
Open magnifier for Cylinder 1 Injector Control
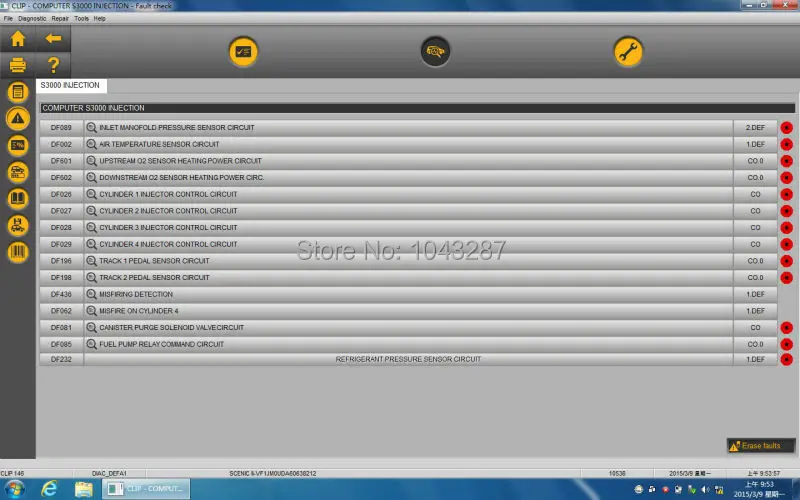pyautogui.click(x=91, y=194)
